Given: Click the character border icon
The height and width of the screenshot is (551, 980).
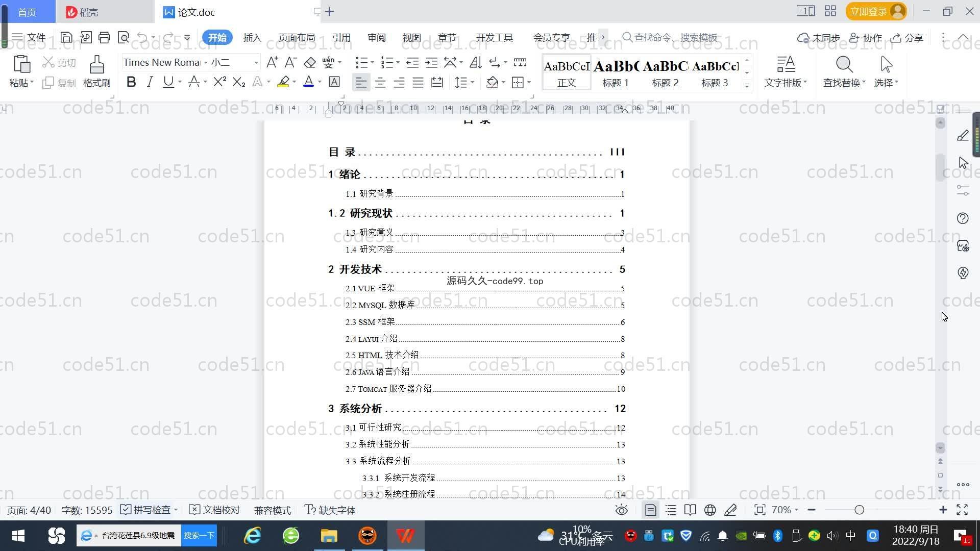Looking at the screenshot, I should (334, 82).
